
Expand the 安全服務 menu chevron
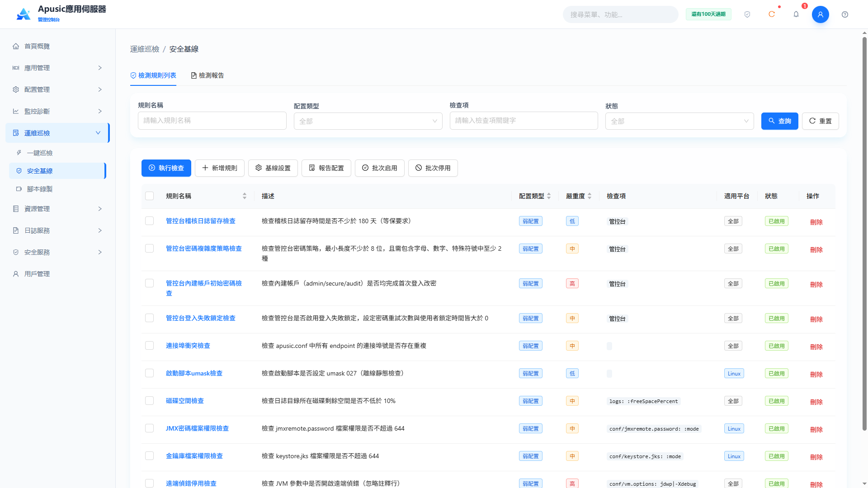100,252
